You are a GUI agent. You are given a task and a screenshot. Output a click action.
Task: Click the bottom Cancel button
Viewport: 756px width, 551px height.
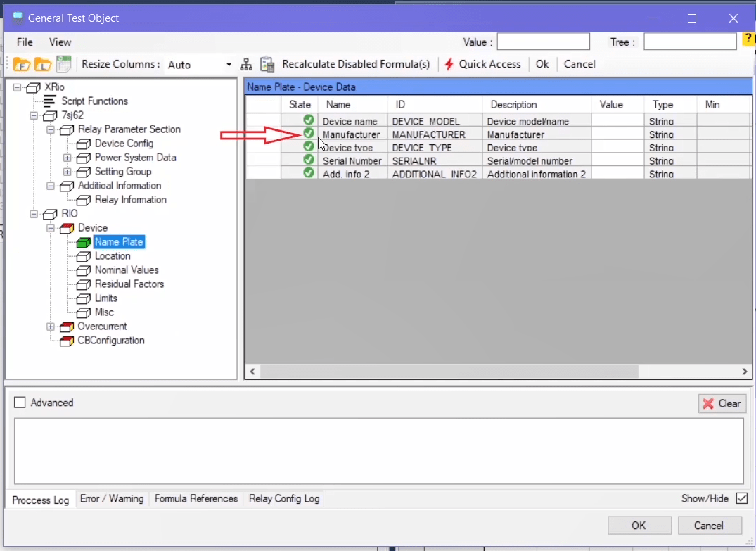(x=708, y=526)
